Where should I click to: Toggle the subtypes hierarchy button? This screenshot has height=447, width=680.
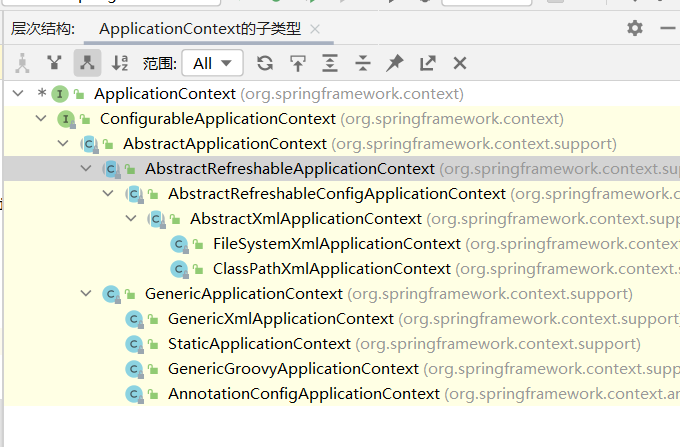(87, 63)
